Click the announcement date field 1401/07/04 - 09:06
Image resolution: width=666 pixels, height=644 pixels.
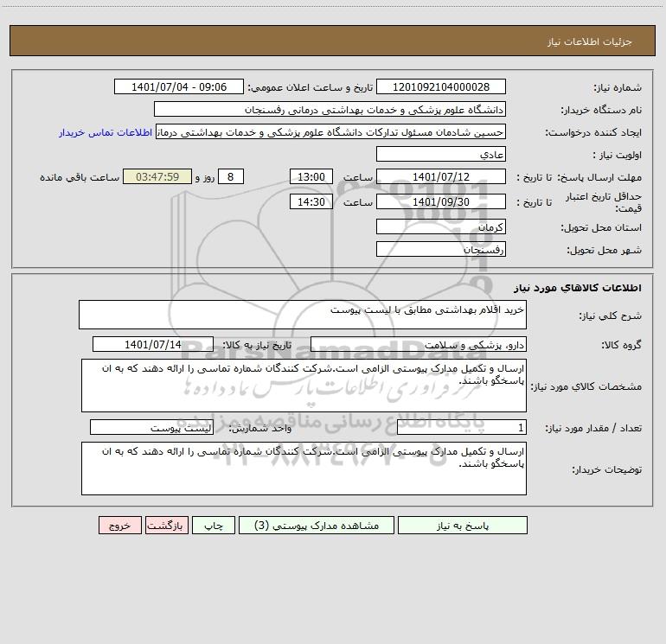point(179,86)
